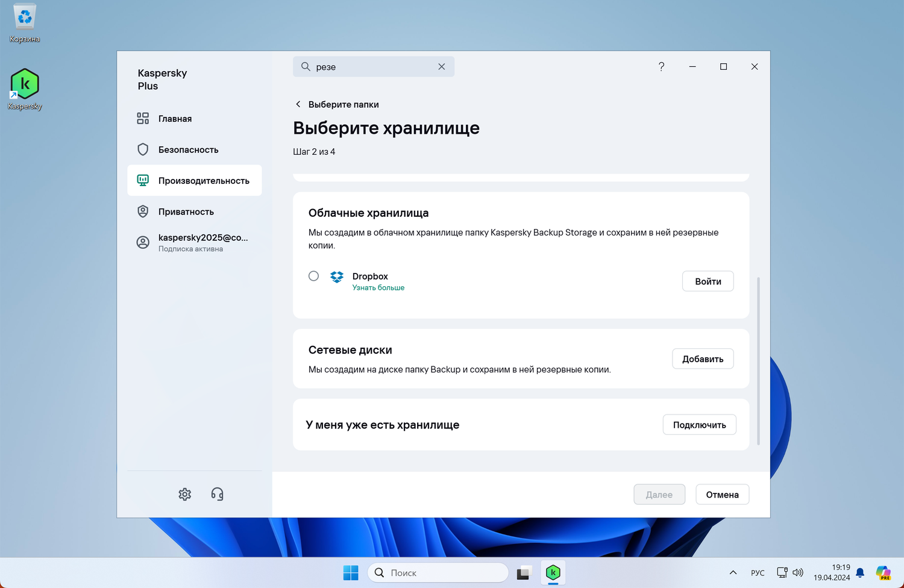Click the Kaspersky taskbar icon
This screenshot has height=588, width=904.
point(553,572)
